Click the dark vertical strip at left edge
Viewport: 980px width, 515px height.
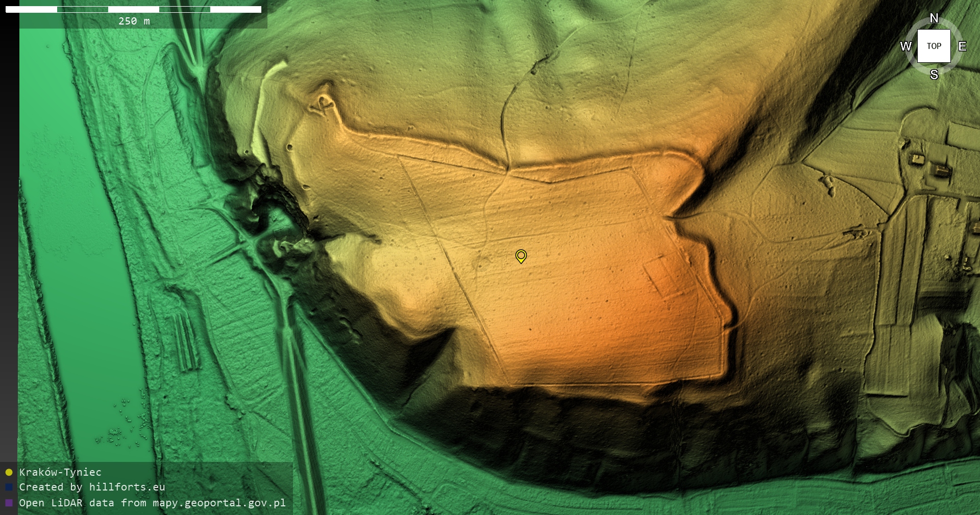(x=9, y=230)
